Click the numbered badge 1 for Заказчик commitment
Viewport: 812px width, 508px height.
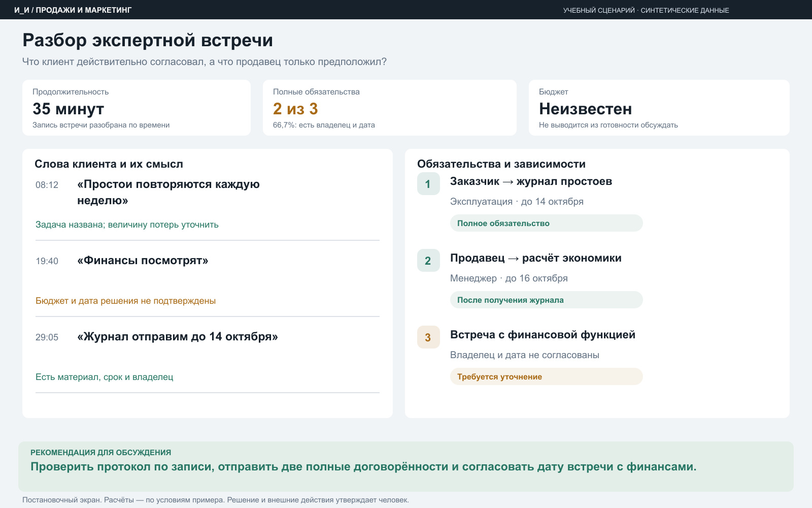[x=428, y=184]
